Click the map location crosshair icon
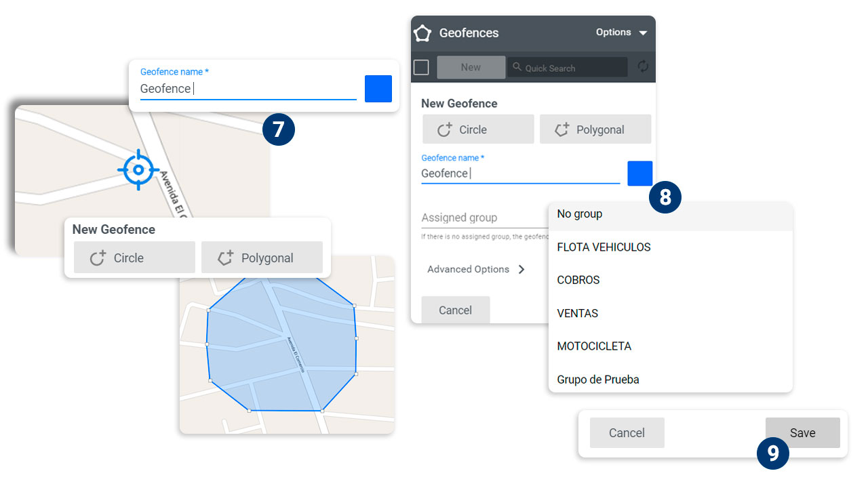Viewport: 868px width, 488px height. pos(138,170)
